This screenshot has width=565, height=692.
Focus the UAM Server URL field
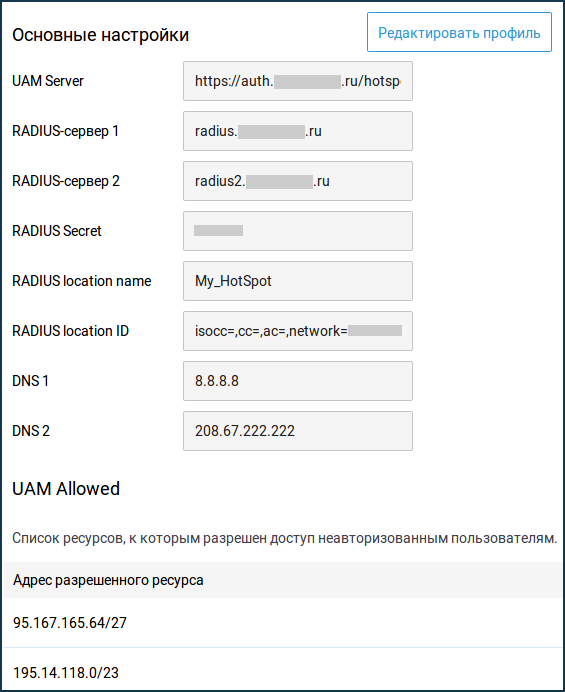point(298,81)
